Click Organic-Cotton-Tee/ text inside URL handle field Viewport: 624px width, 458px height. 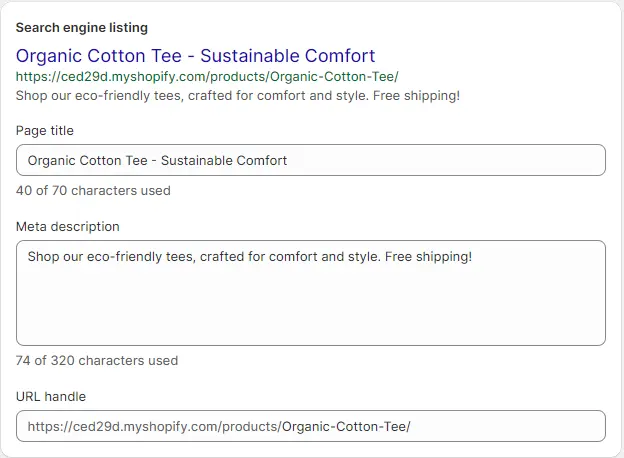click(346, 427)
